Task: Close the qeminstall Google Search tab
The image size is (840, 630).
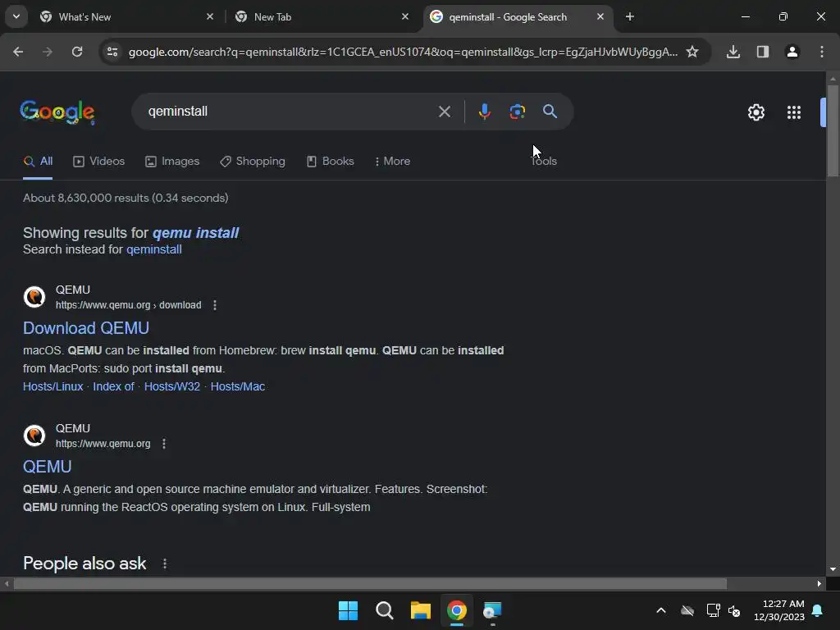Action: [600, 16]
